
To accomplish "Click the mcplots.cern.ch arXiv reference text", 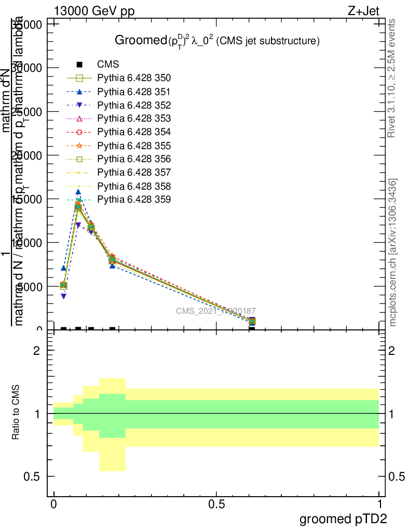I will 392,252.
